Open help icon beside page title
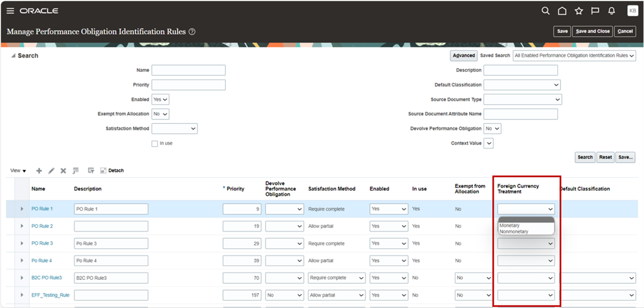 tap(192, 32)
